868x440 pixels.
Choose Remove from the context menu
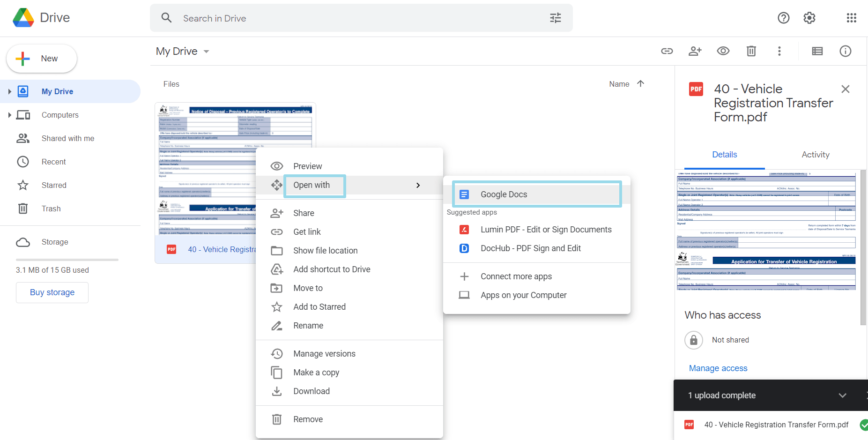click(349, 419)
